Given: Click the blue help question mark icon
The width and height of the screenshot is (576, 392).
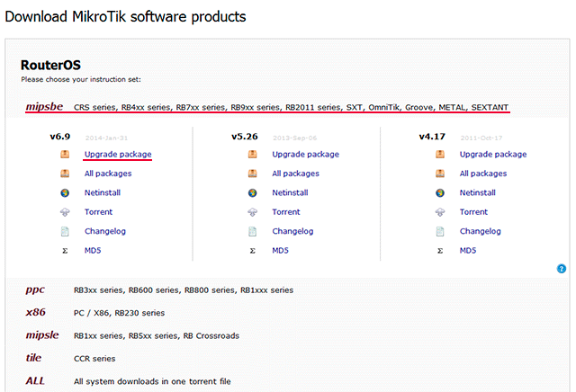Looking at the screenshot, I should coord(562,269).
